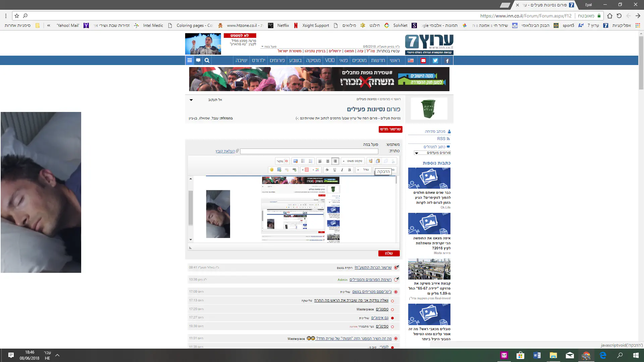Open the טקסט פשוט format dropdown
This screenshot has height=362, width=644.
pos(353,161)
